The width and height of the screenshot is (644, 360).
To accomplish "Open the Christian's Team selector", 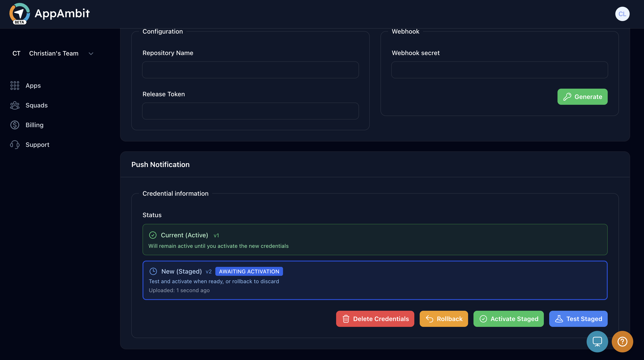I will (54, 54).
